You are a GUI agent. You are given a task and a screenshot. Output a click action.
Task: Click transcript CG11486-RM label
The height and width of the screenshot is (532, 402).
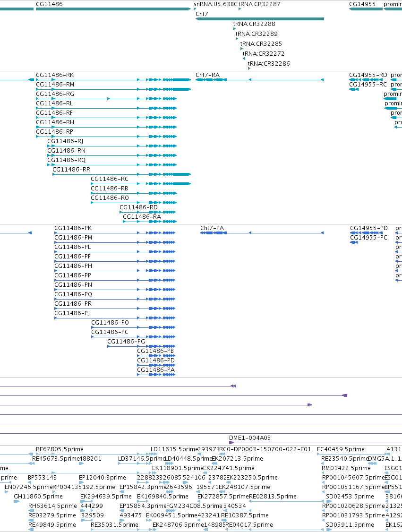(x=55, y=85)
